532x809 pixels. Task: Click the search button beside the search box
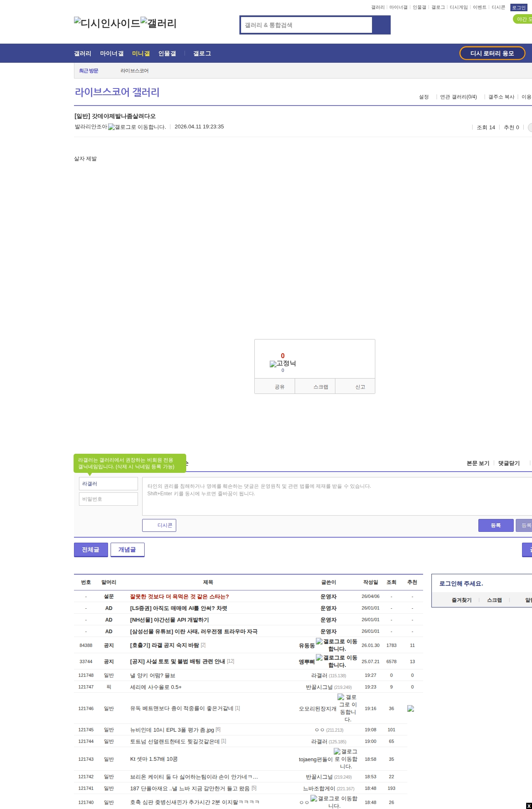click(x=381, y=25)
